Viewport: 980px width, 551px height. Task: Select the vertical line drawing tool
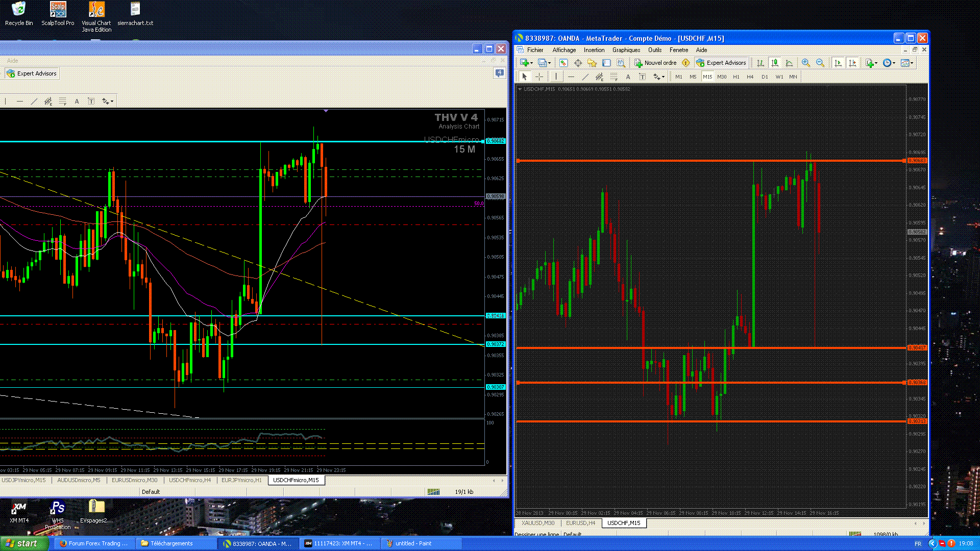556,77
